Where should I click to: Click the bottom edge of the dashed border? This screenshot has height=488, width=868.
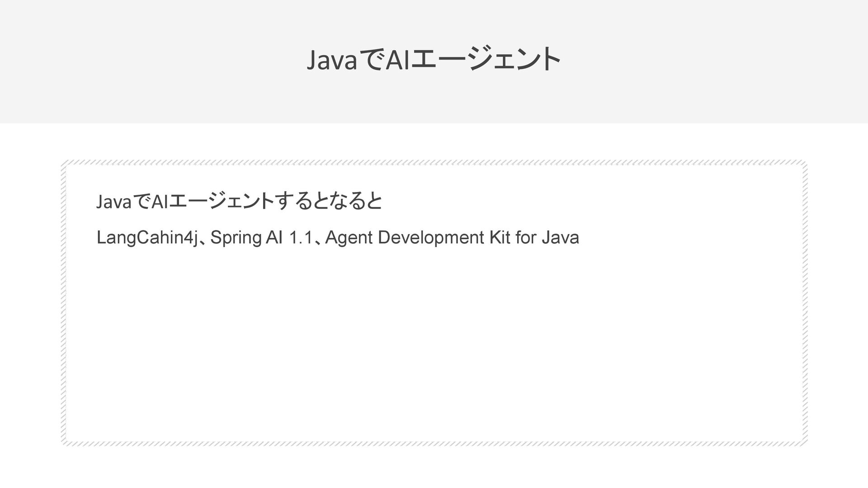tap(434, 443)
